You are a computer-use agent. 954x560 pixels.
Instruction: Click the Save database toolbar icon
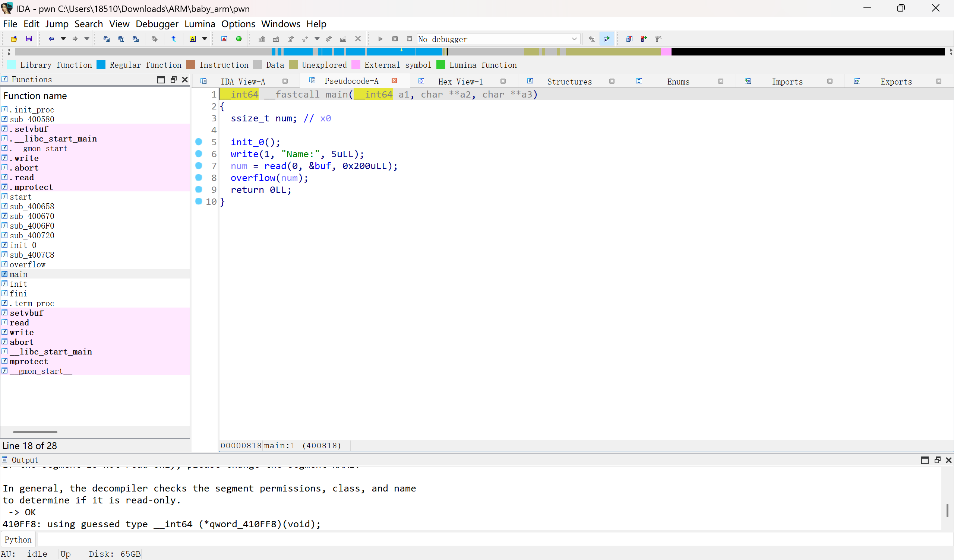[x=29, y=39]
